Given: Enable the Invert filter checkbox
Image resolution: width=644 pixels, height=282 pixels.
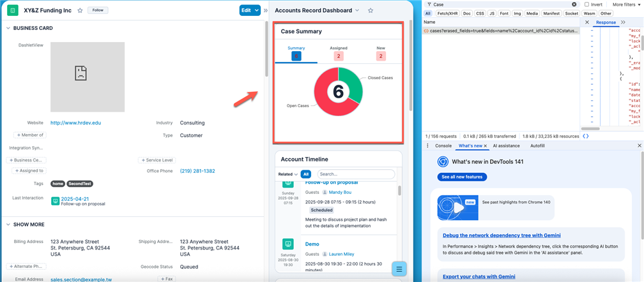Looking at the screenshot, I should 586,4.
